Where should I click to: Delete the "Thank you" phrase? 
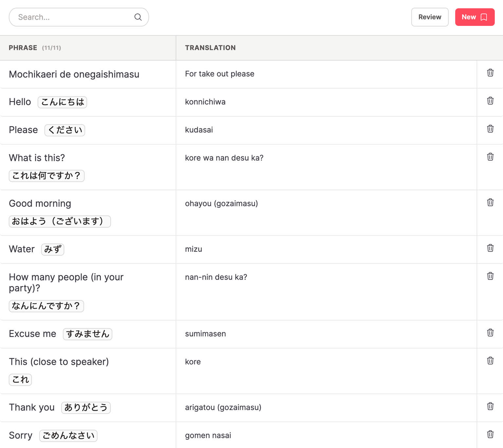(x=490, y=406)
